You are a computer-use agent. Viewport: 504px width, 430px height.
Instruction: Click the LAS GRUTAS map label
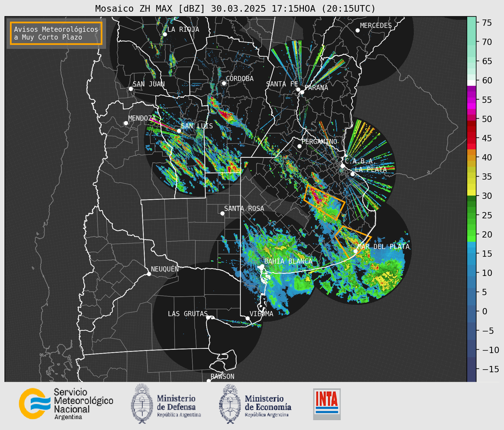click(x=188, y=314)
